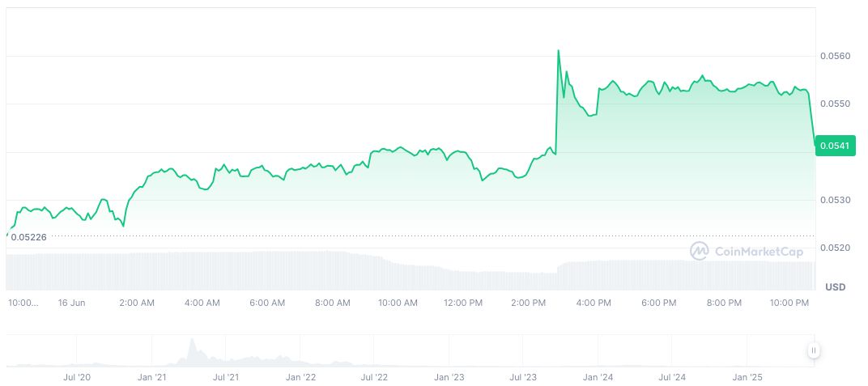Image resolution: width=868 pixels, height=386 pixels.
Task: Click the CoinMarketCap watermark text
Action: [760, 252]
